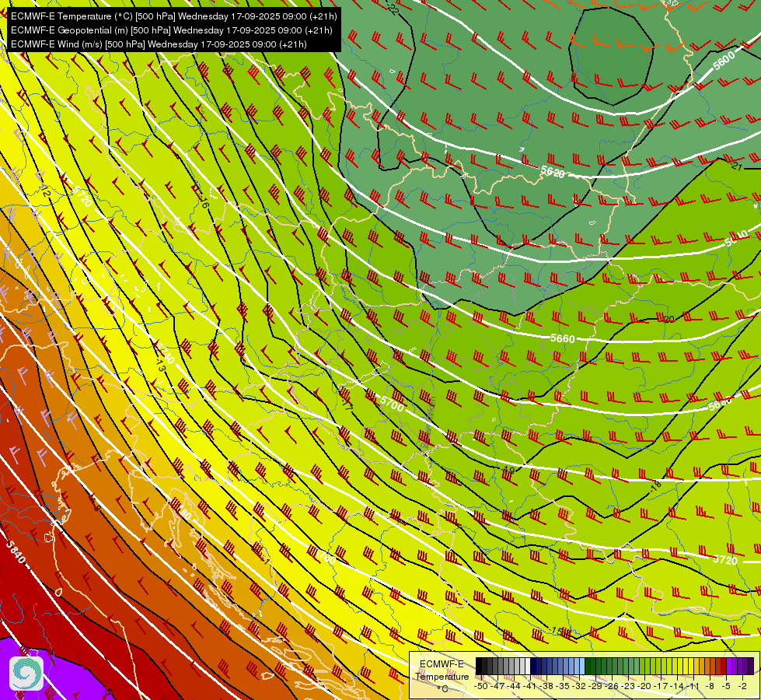This screenshot has height=700, width=761.
Task: Click the -41 value in the legend
Action: (x=530, y=686)
